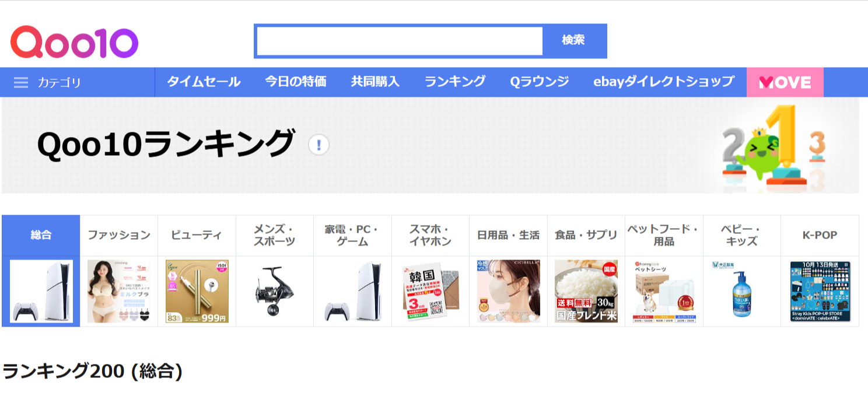Switch to the ファッション ranking tab

pyautogui.click(x=119, y=235)
